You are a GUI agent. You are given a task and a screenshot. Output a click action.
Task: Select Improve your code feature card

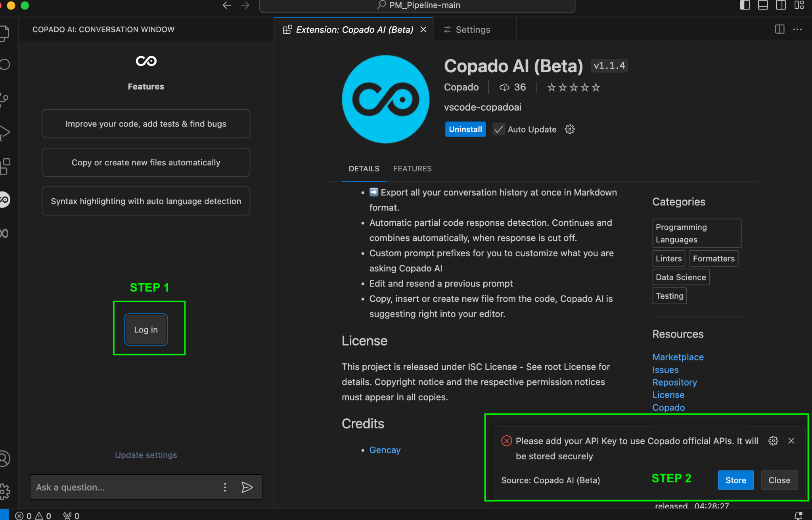click(146, 124)
